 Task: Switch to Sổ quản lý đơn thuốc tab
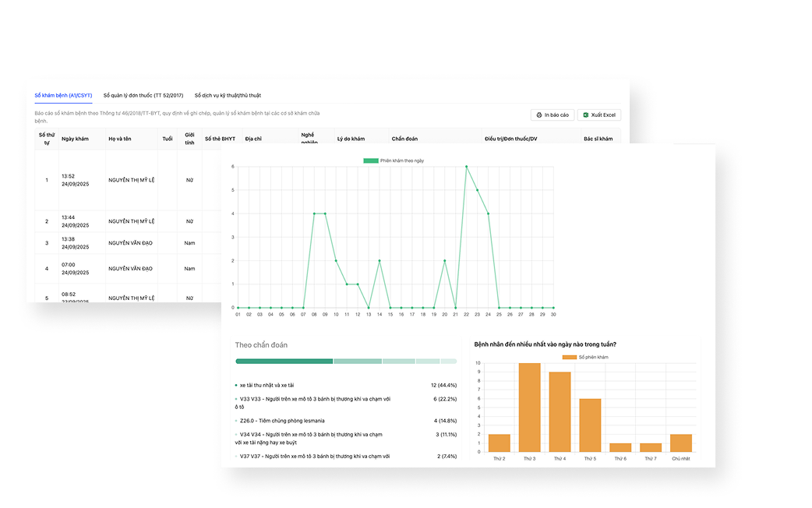point(143,95)
